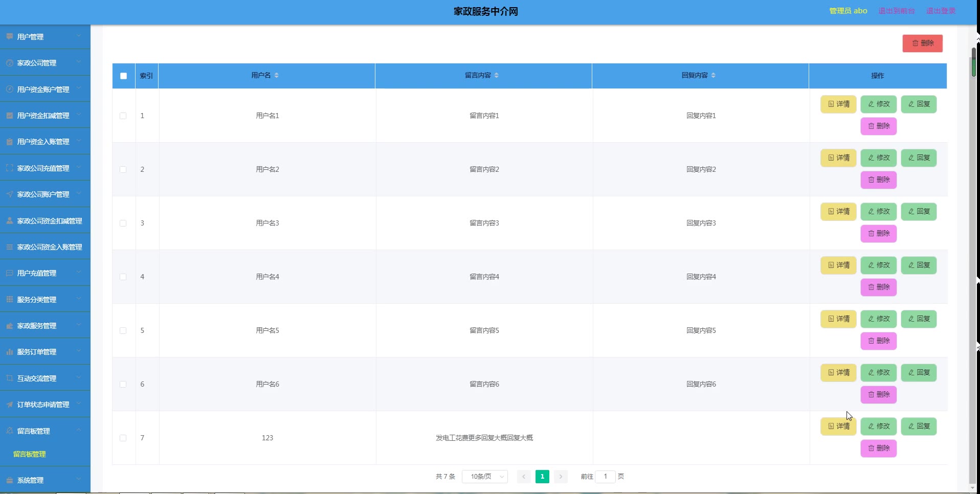The height and width of the screenshot is (494, 980).
Task: Open the 10条/页 page size dropdown
Action: click(x=485, y=477)
